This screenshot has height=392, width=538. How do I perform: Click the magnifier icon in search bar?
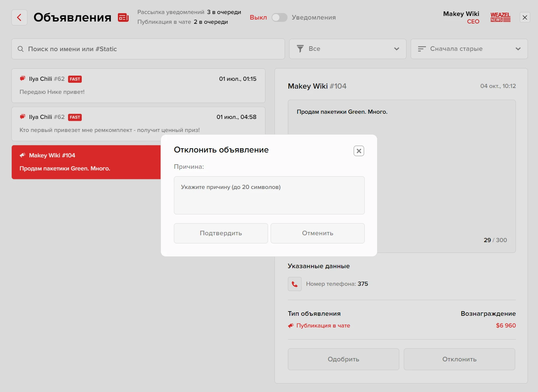21,49
